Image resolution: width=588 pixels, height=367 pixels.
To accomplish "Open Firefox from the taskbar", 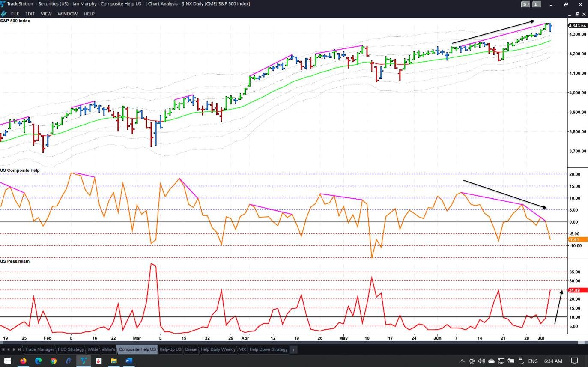I will tap(23, 361).
